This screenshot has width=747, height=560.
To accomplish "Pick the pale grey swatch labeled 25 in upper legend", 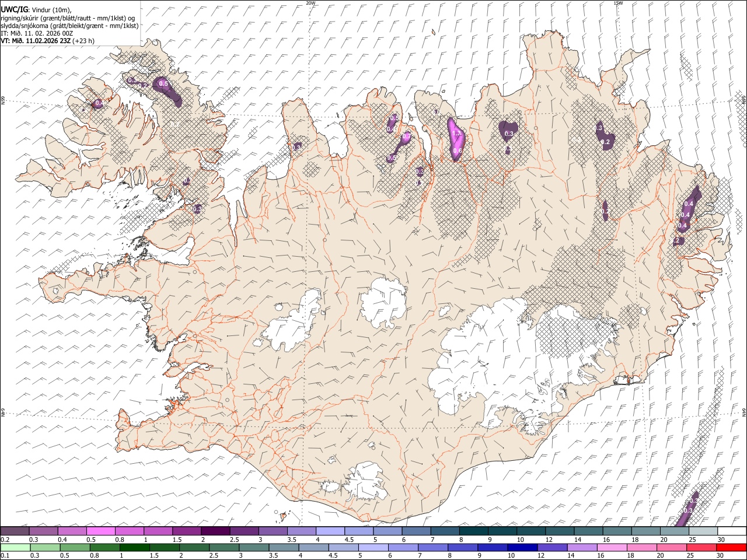I will click(x=703, y=531).
